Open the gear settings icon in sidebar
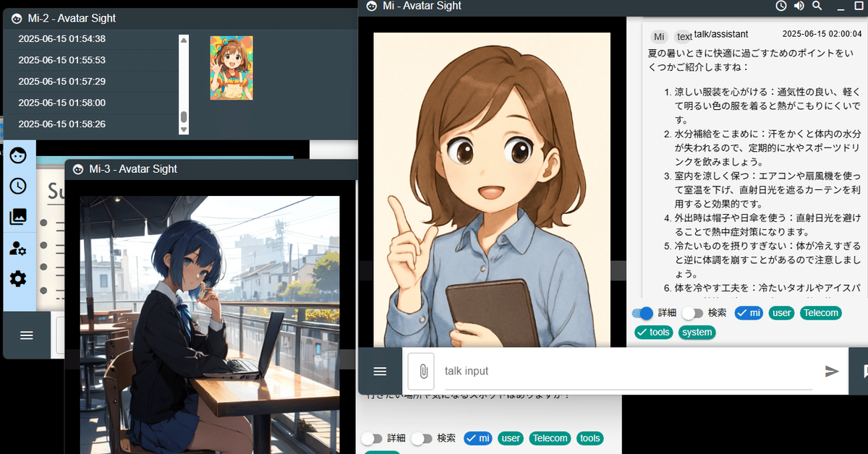Image resolution: width=868 pixels, height=454 pixels. tap(18, 279)
